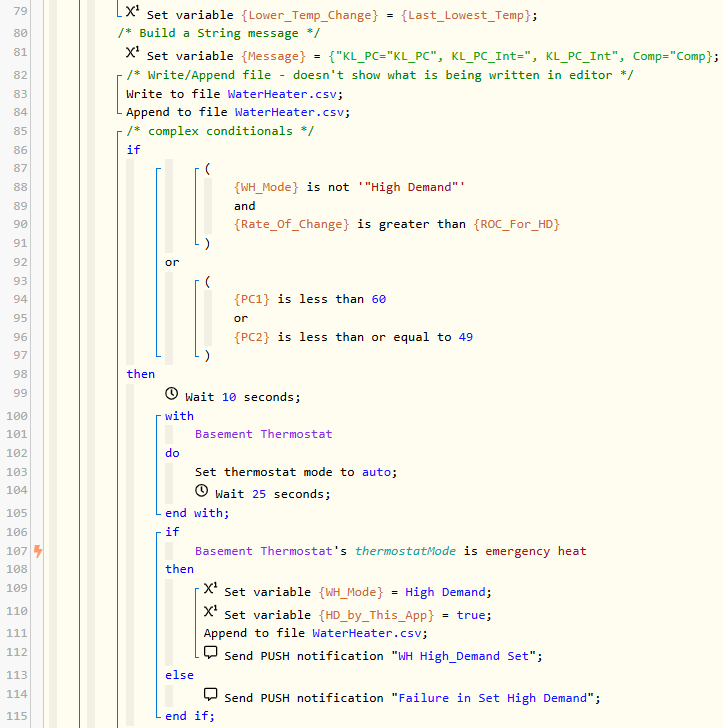The height and width of the screenshot is (728, 723).
Task: Click speech bubble icon for "WH High_Demand Set" notification
Action: 211,654
